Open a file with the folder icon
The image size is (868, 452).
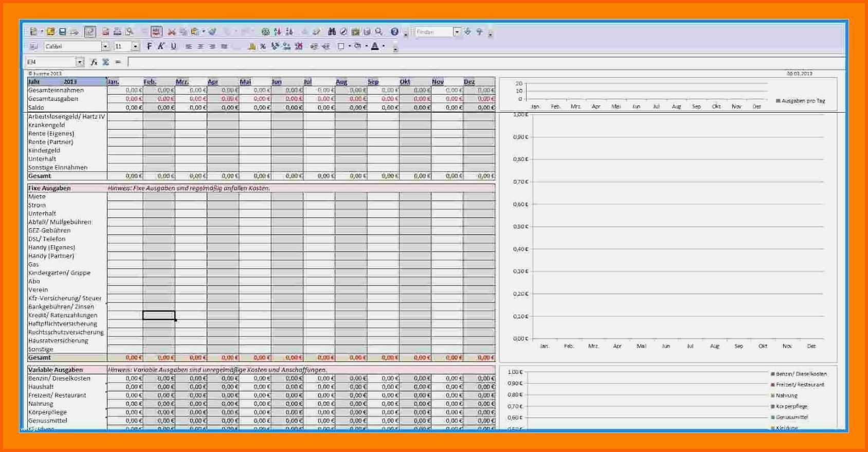click(x=50, y=32)
